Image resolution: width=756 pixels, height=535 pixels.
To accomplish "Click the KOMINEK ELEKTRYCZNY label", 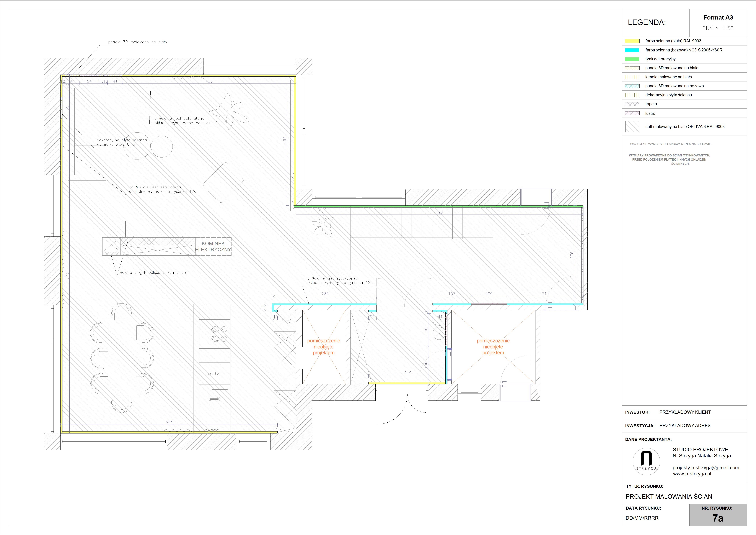I will pyautogui.click(x=213, y=246).
